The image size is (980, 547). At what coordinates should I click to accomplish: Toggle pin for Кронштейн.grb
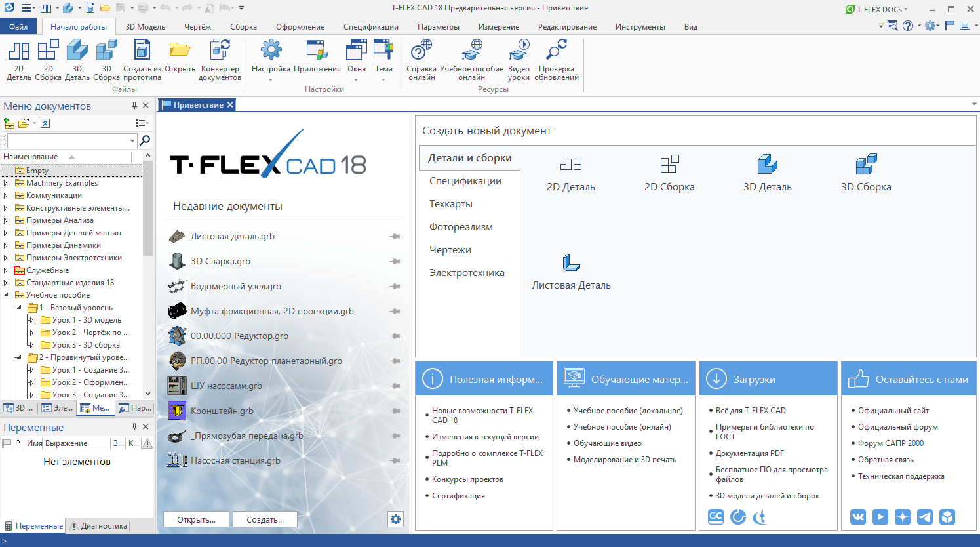coord(395,411)
